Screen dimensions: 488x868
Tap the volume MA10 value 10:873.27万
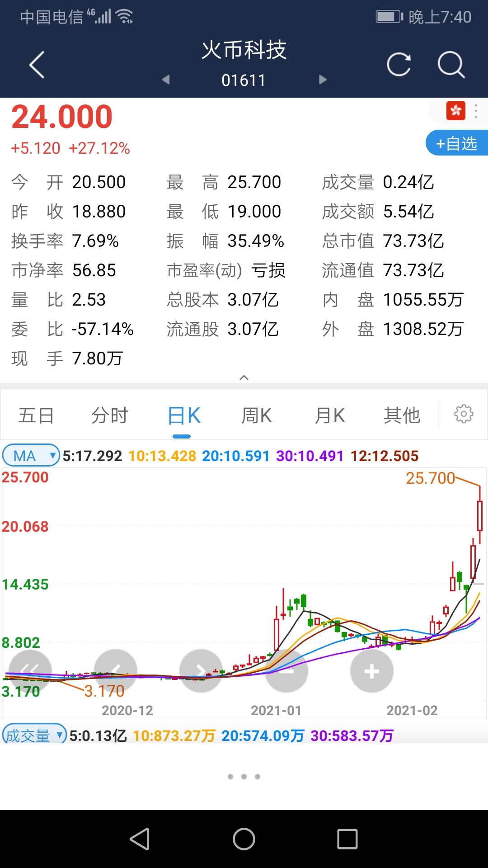click(174, 736)
